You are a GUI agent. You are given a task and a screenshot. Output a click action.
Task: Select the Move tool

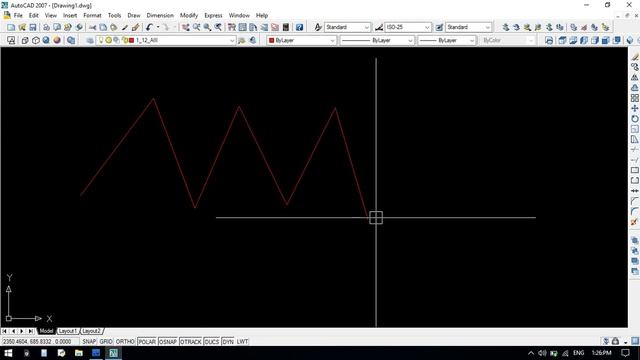[x=635, y=108]
